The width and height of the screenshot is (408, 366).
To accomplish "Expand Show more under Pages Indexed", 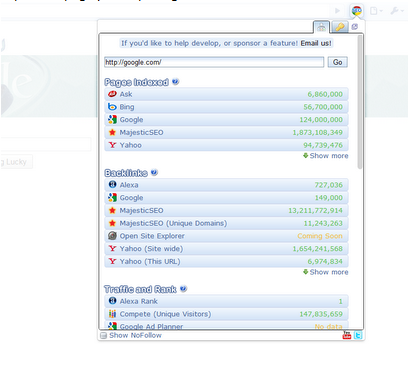I will [325, 156].
